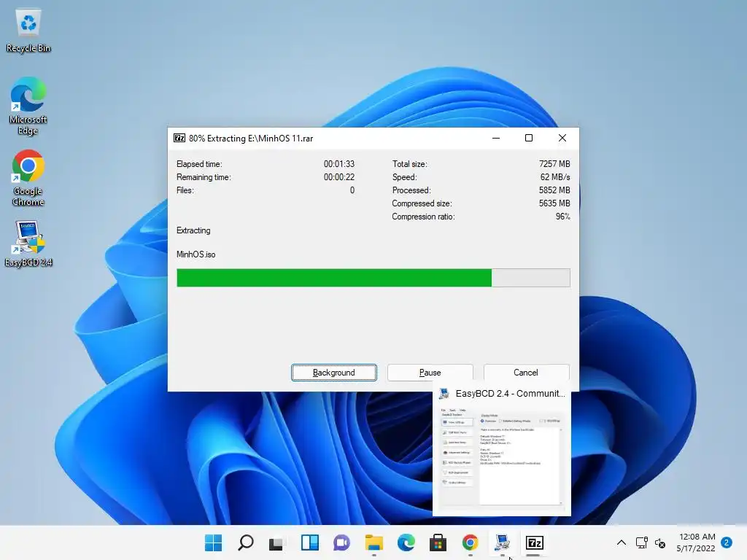Switch to Google Chrome in taskbar
The height and width of the screenshot is (560, 747).
[471, 542]
